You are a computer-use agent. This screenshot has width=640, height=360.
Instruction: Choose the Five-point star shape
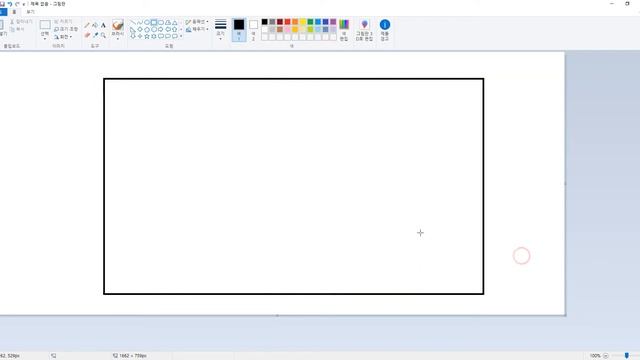pos(147,36)
